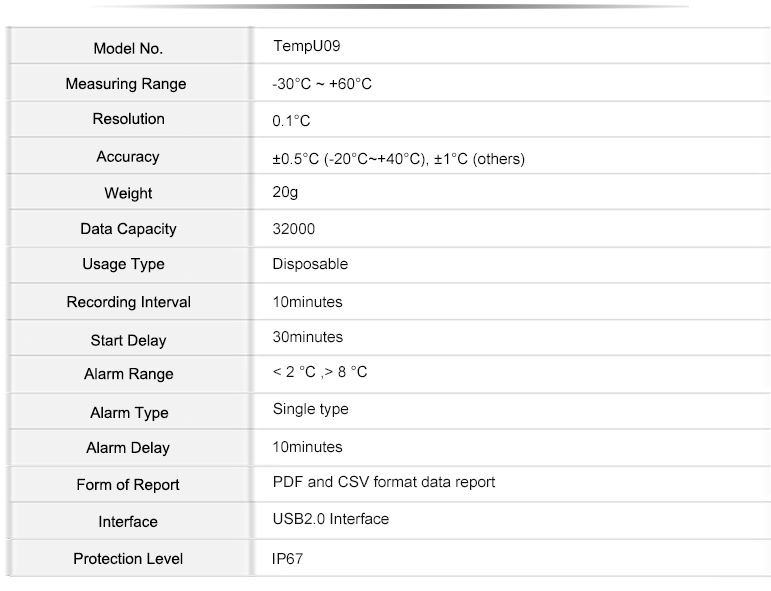Screen dimensions: 771x591
Task: Click the Alarm Range value text
Action: 320,372
